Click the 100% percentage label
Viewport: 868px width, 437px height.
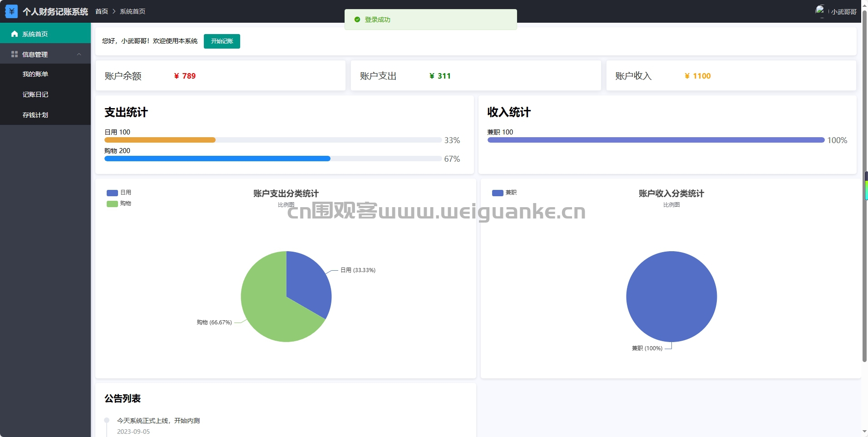[837, 140]
